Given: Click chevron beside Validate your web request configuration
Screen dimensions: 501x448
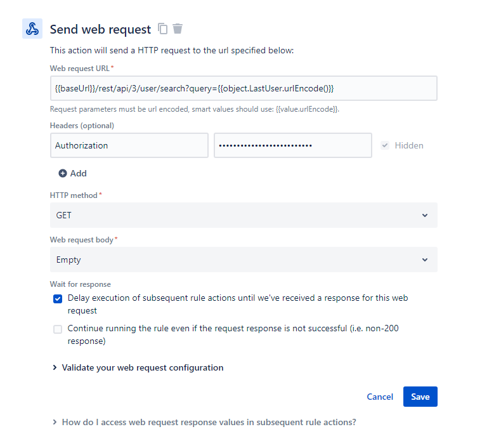Looking at the screenshot, I should pos(55,368).
